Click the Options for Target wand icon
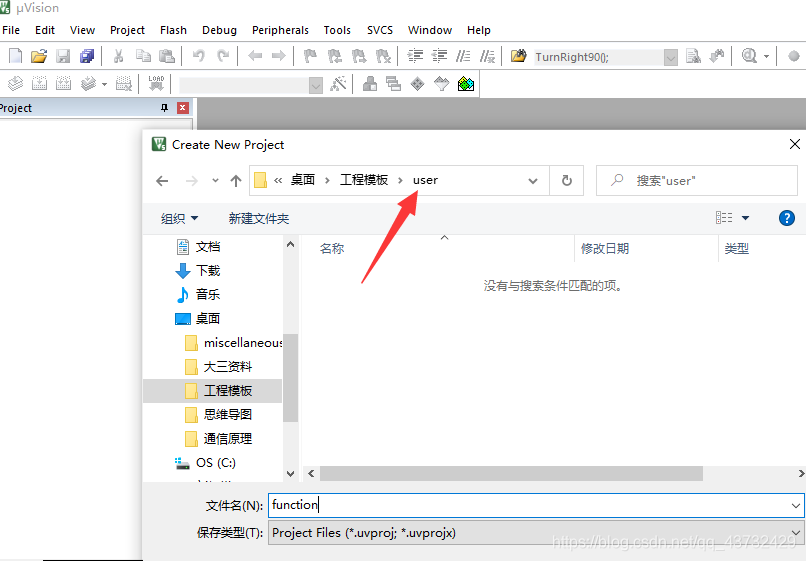The image size is (806, 561). point(338,83)
